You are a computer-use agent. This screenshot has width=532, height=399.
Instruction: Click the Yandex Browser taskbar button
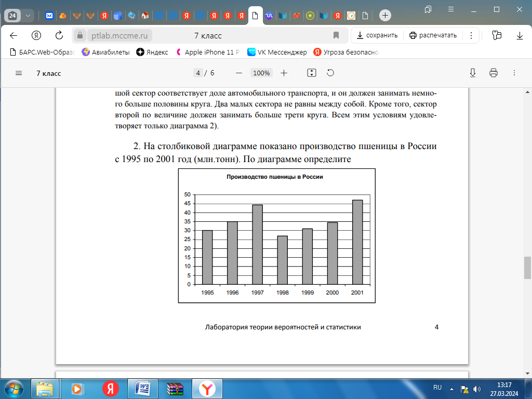pyautogui.click(x=207, y=389)
